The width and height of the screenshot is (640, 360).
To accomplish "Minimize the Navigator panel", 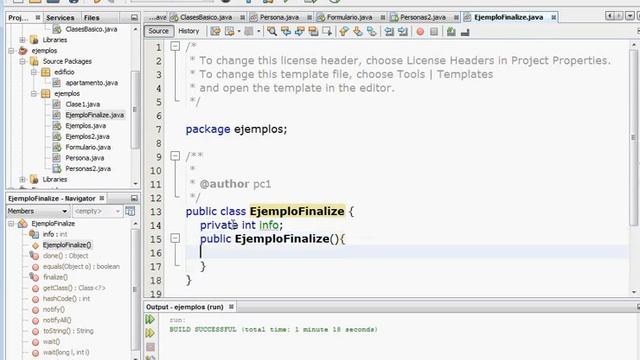I will pyautogui.click(x=134, y=198).
